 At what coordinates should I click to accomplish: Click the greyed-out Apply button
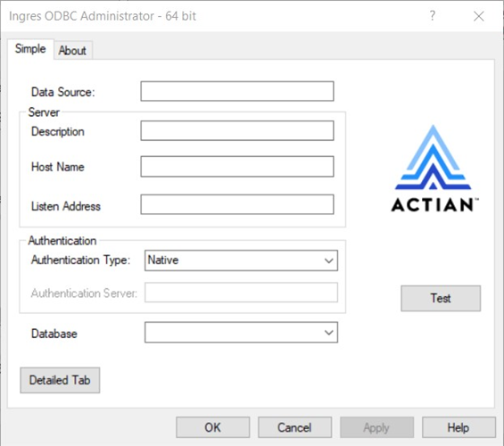pyautogui.click(x=376, y=427)
